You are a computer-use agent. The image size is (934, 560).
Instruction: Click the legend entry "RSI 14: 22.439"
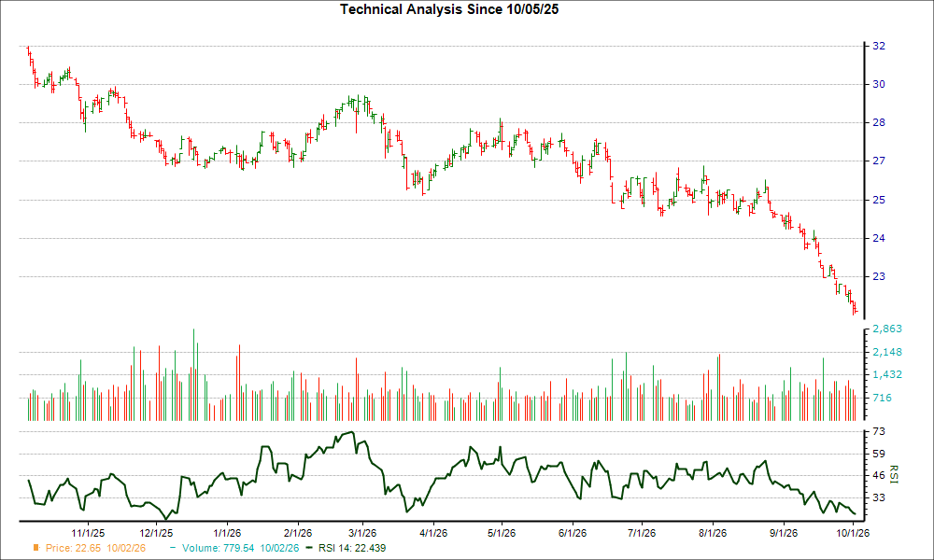pos(352,548)
